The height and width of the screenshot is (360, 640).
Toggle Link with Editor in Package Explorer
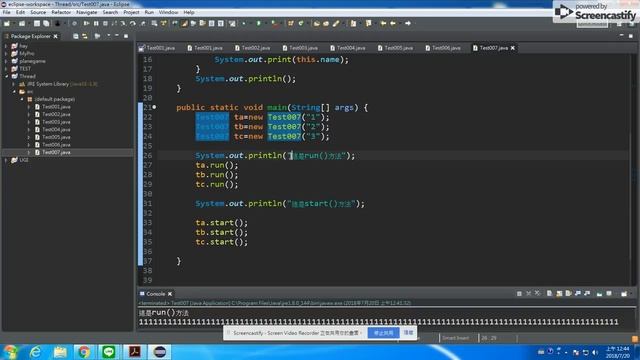[x=85, y=36]
